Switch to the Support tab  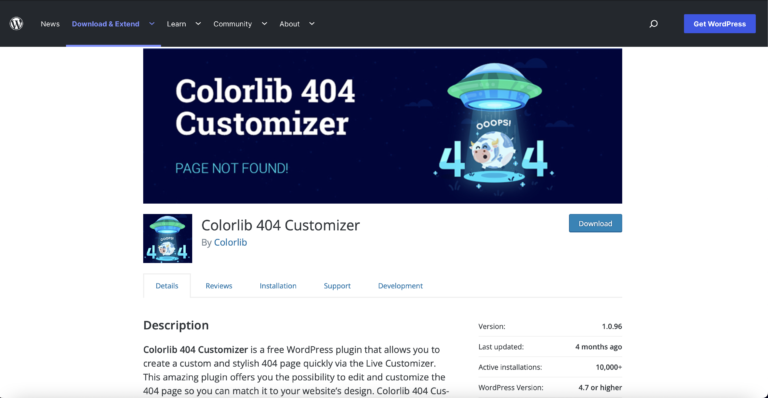[x=337, y=285]
